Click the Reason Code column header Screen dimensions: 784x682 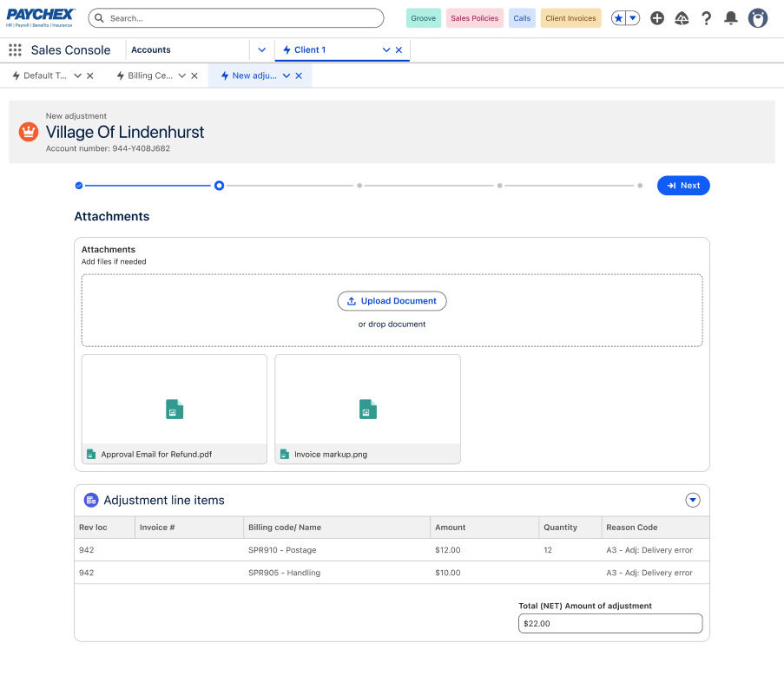(656, 528)
